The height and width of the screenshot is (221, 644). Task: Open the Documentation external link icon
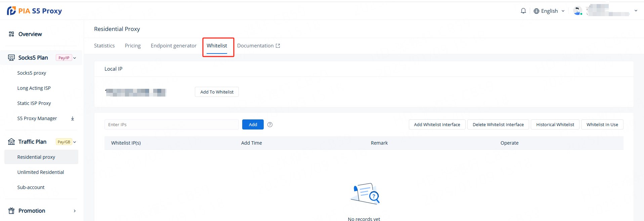click(278, 46)
